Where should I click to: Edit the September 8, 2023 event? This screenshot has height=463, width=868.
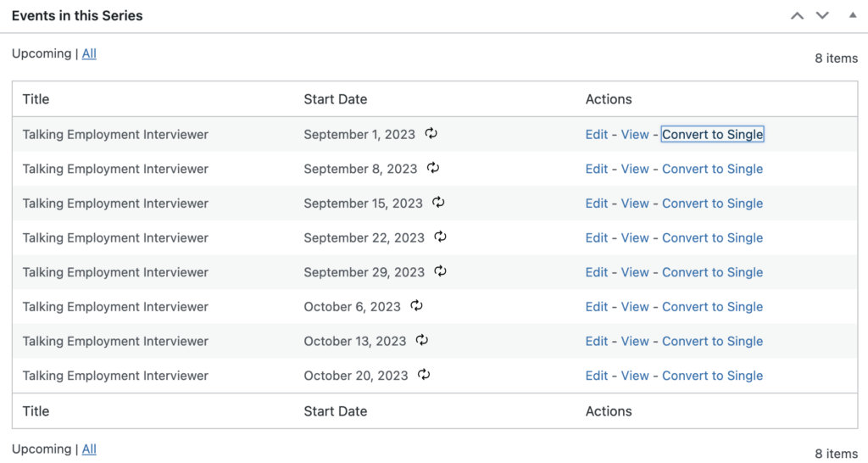pos(597,169)
